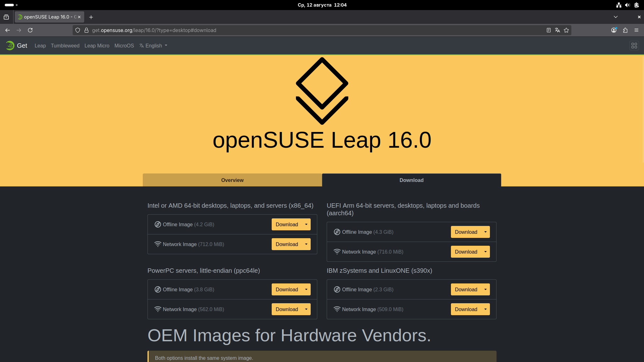This screenshot has width=644, height=362.
Task: Click the list all tabs chevron
Action: click(616, 17)
